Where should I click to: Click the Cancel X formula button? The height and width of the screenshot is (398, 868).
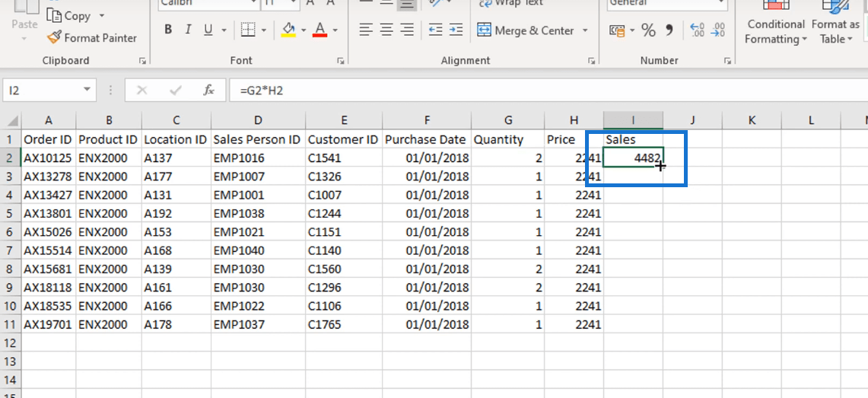tap(141, 90)
